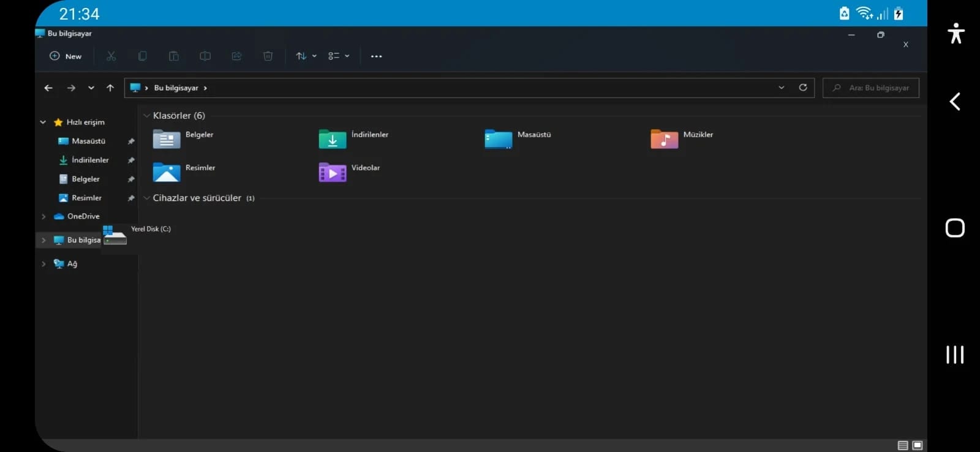Tap the accessibility shortcut icon
Screen dimensions: 980x452
pyautogui.click(x=956, y=33)
